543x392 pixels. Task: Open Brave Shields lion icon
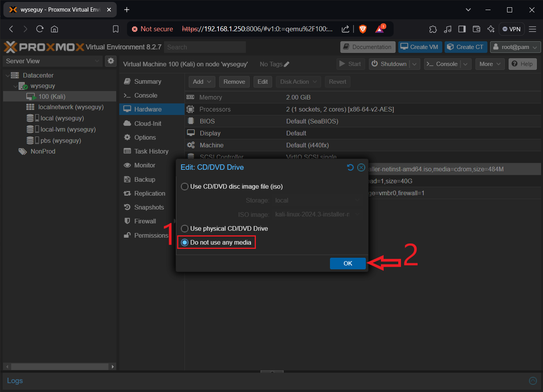[x=363, y=29]
